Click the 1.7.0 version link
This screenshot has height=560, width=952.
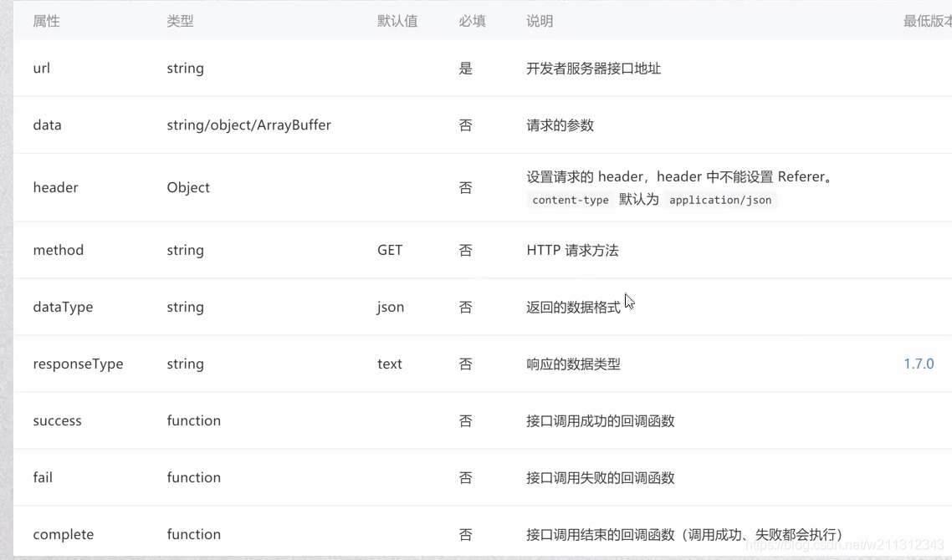[x=919, y=364]
